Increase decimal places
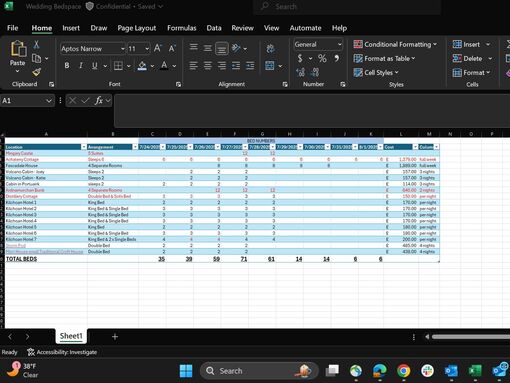 300,72
